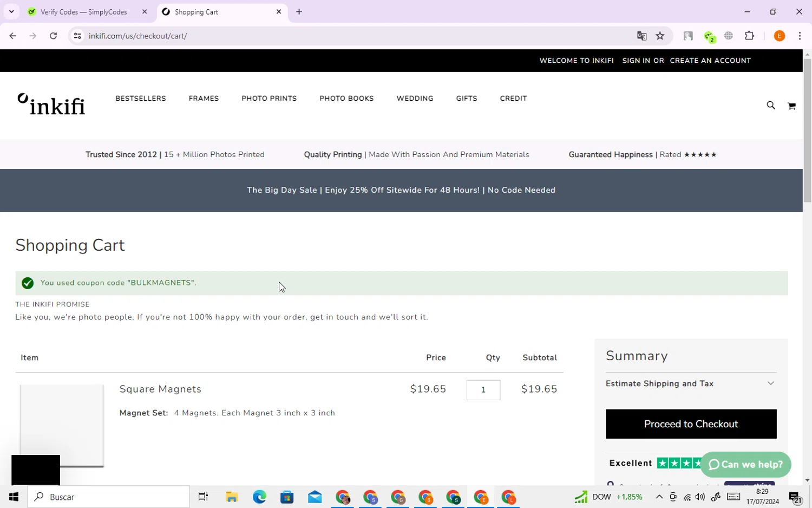Click the gray globe extension icon
This screenshot has width=812, height=508.
(x=729, y=36)
